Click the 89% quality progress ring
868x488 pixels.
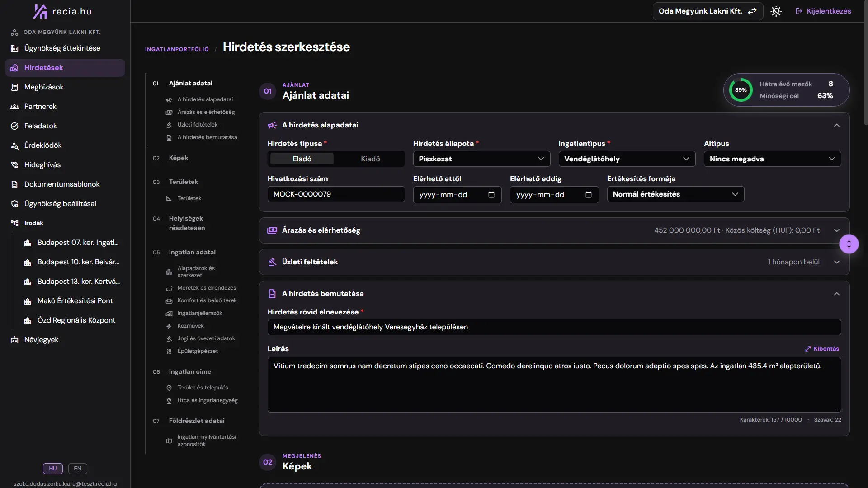point(741,90)
